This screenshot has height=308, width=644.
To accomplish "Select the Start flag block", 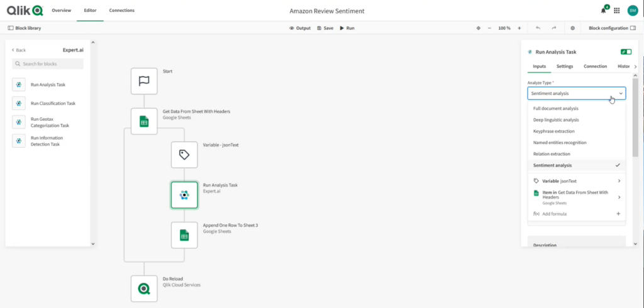I will 144,81.
